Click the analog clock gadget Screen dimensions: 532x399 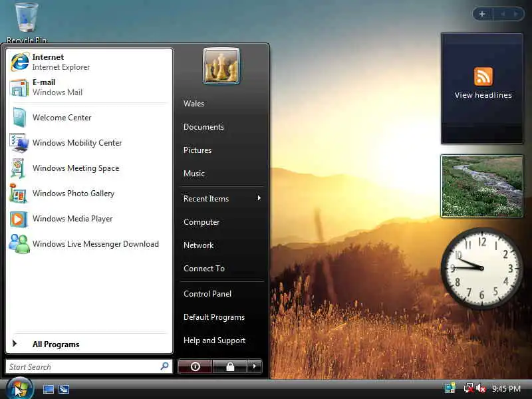[x=481, y=268]
